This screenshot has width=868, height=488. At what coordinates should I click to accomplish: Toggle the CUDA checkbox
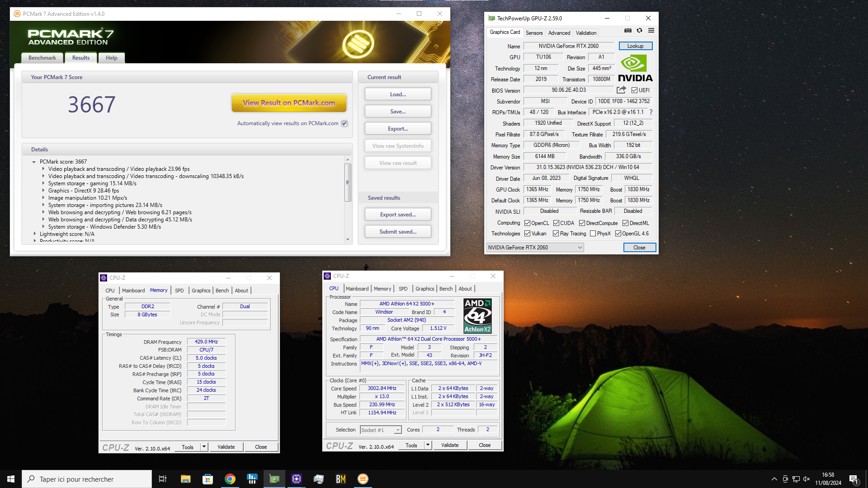556,223
